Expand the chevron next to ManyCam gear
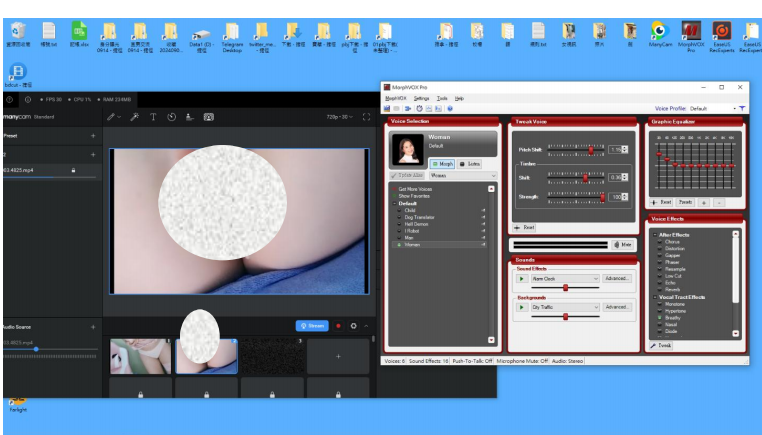Screen dimensions: 762x435 point(366,326)
